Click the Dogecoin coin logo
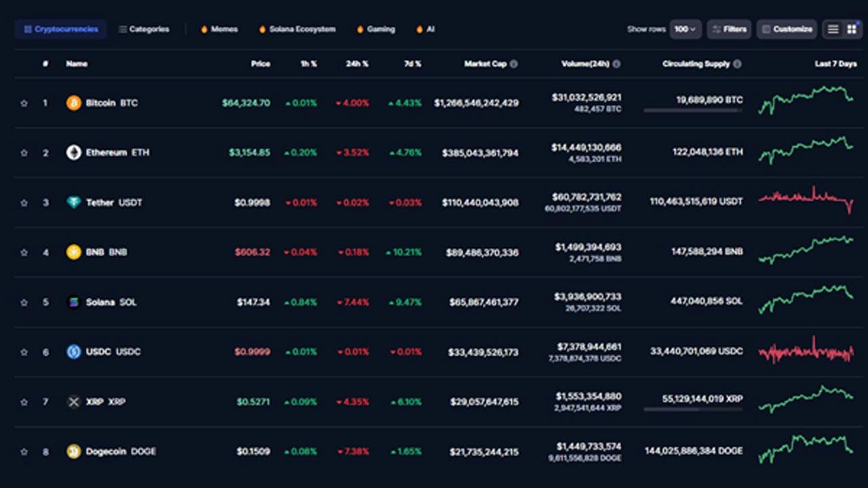This screenshot has height=488, width=868. click(x=73, y=451)
